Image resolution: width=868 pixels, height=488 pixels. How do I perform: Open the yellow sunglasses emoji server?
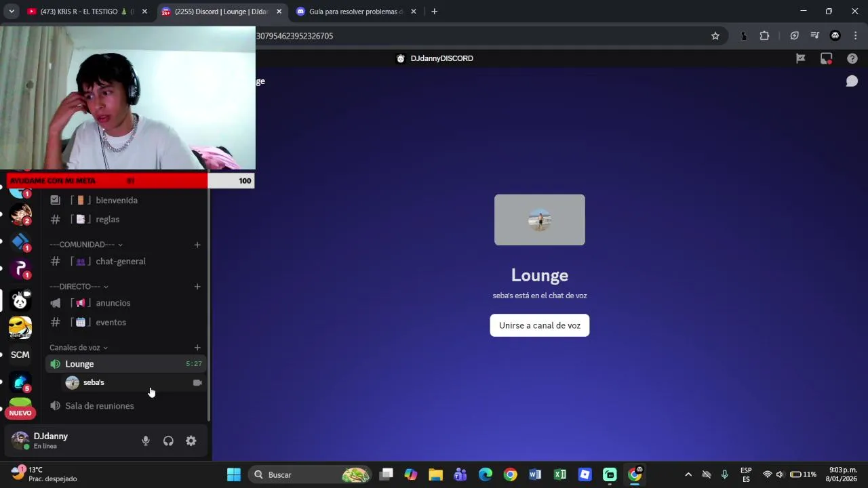point(20,327)
